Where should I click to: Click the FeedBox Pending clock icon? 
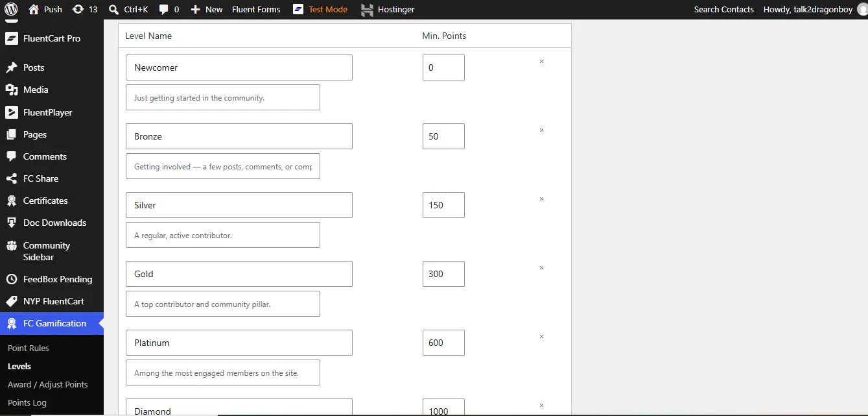point(11,279)
